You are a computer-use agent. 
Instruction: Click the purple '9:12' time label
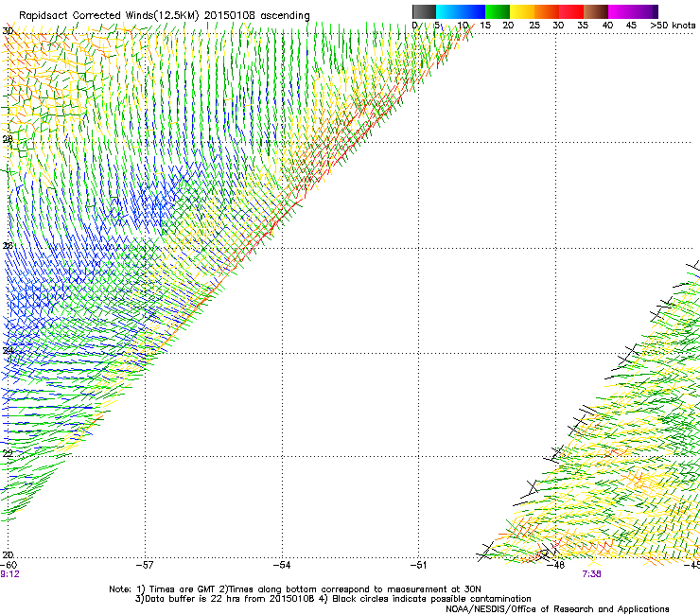point(9,574)
